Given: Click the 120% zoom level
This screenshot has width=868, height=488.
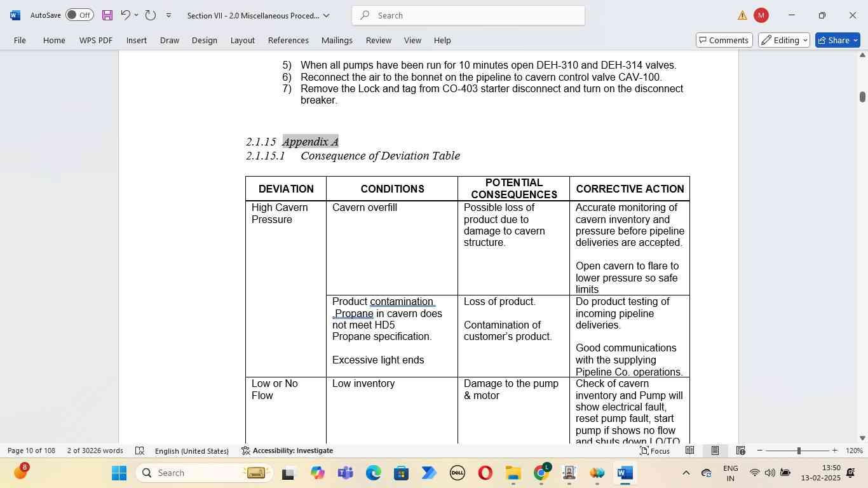Looking at the screenshot, I should click(x=855, y=451).
